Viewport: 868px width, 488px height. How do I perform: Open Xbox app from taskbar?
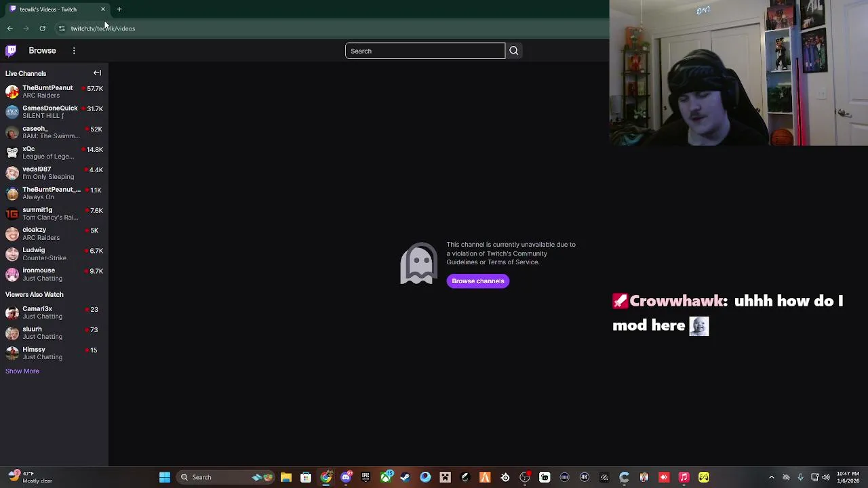[386, 477]
